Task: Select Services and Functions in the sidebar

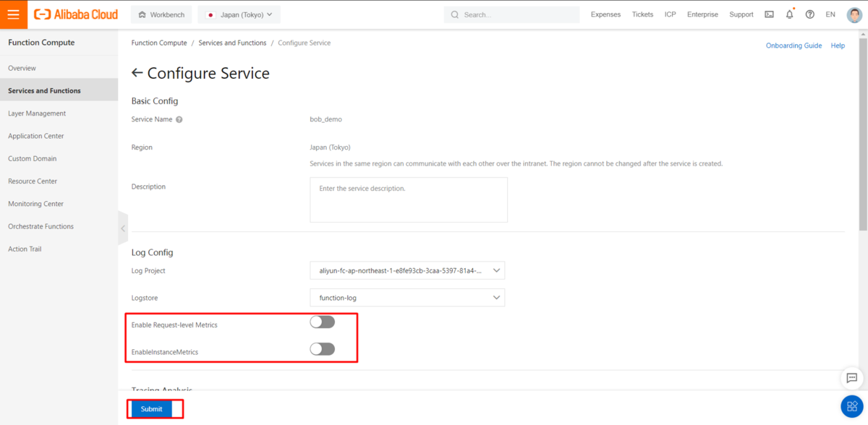Action: tap(59, 90)
